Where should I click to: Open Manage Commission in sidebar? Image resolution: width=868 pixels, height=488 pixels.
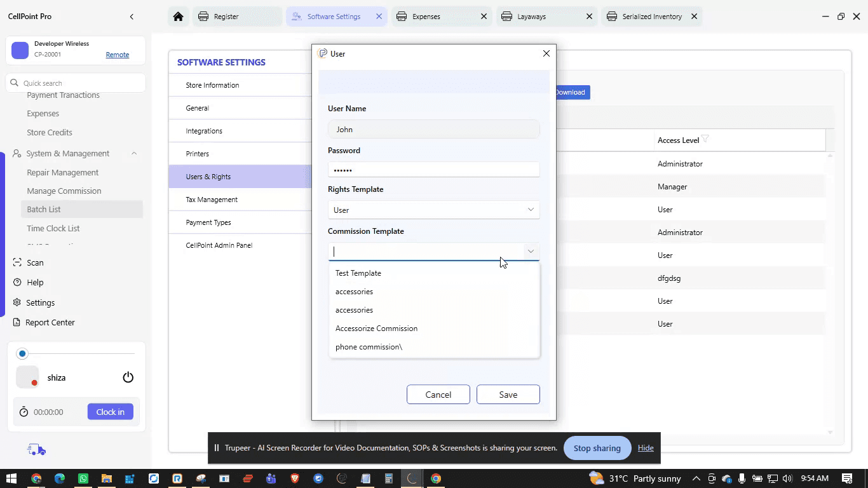click(64, 191)
